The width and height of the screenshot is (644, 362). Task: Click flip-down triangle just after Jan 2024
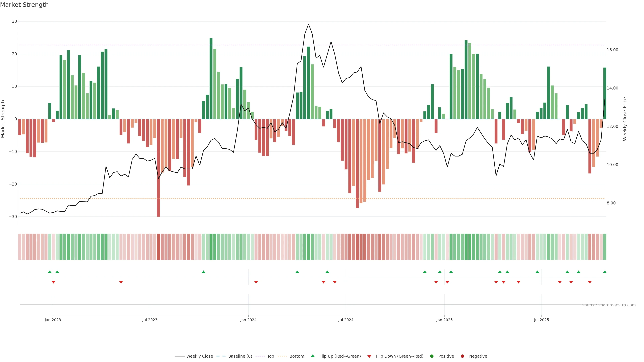pos(256,282)
